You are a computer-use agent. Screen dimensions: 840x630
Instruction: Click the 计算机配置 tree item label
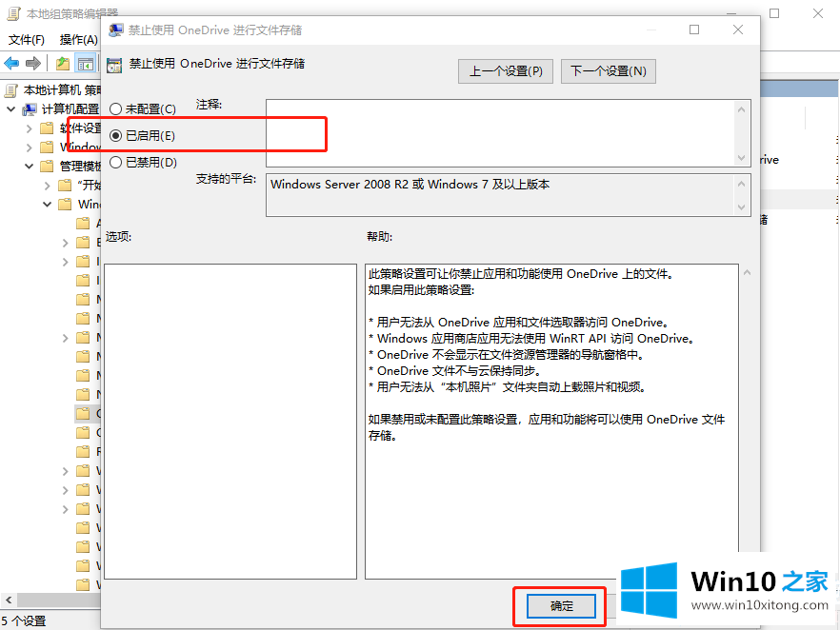coord(70,109)
